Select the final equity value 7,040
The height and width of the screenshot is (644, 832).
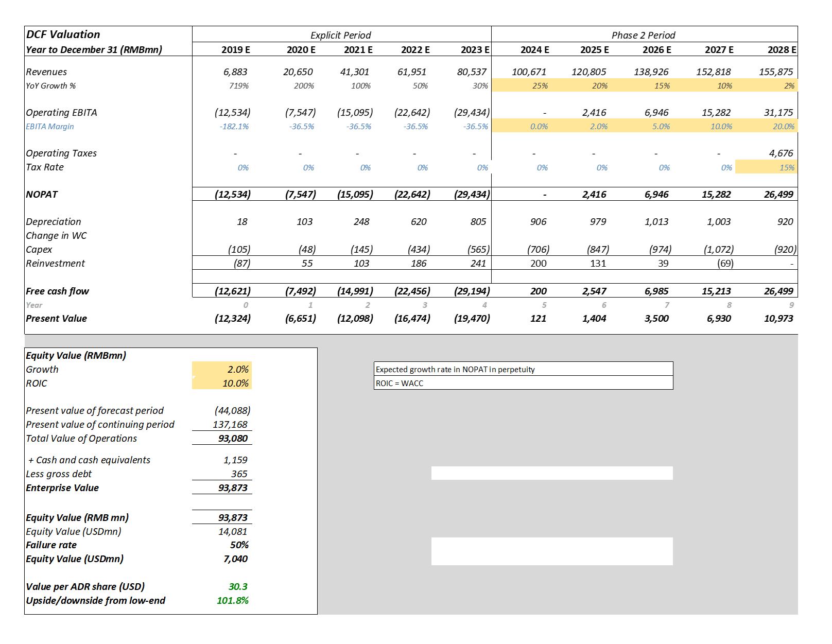(x=236, y=559)
